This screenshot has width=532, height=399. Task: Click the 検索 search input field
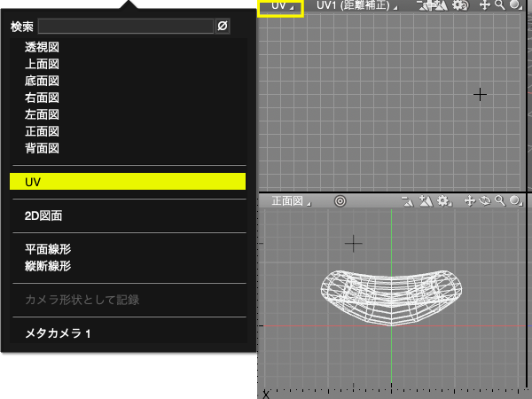126,27
